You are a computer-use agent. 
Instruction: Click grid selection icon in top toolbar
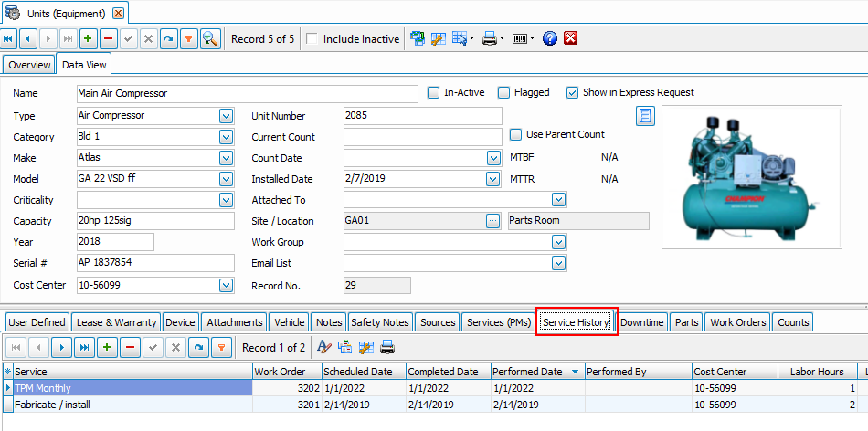[460, 38]
